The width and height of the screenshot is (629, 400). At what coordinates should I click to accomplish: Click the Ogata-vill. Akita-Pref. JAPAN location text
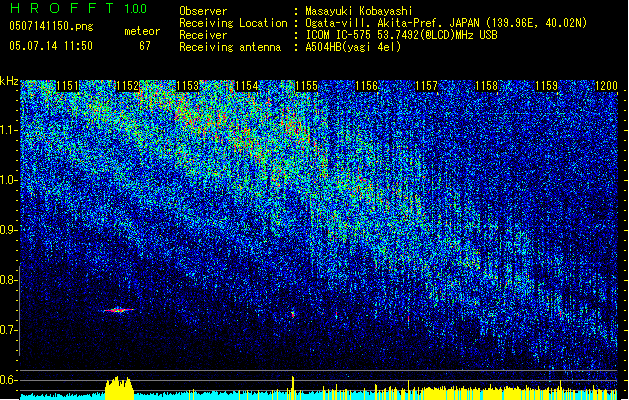(x=446, y=23)
